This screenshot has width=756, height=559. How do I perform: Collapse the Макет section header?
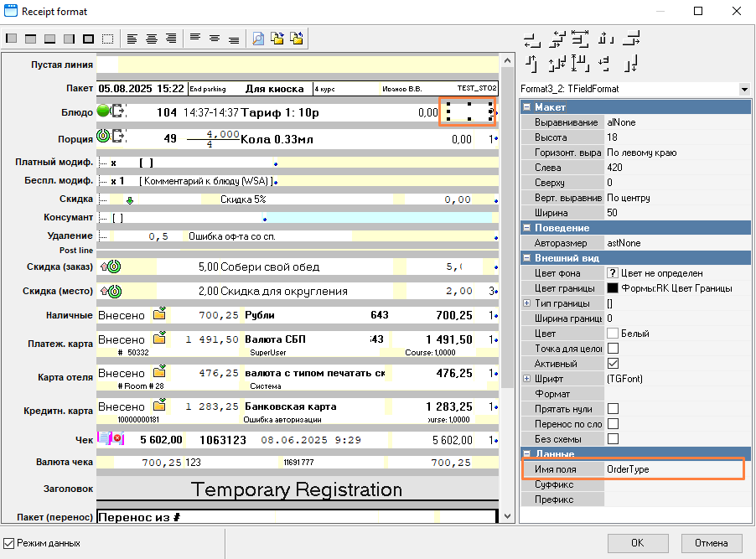tap(526, 107)
